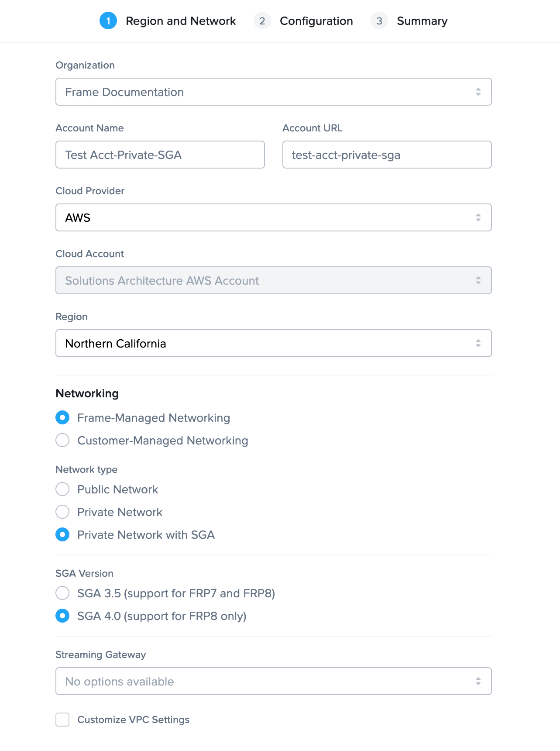This screenshot has width=560, height=751.
Task: Open the Streaming Gateway dropdown
Action: pyautogui.click(x=273, y=681)
